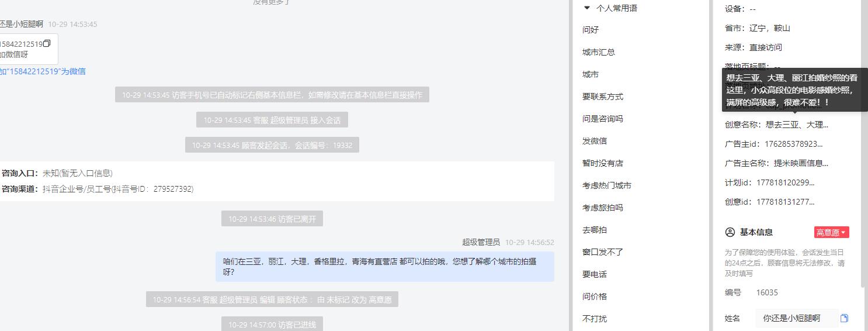Click the 广告主名称 truncated value

[x=801, y=163]
